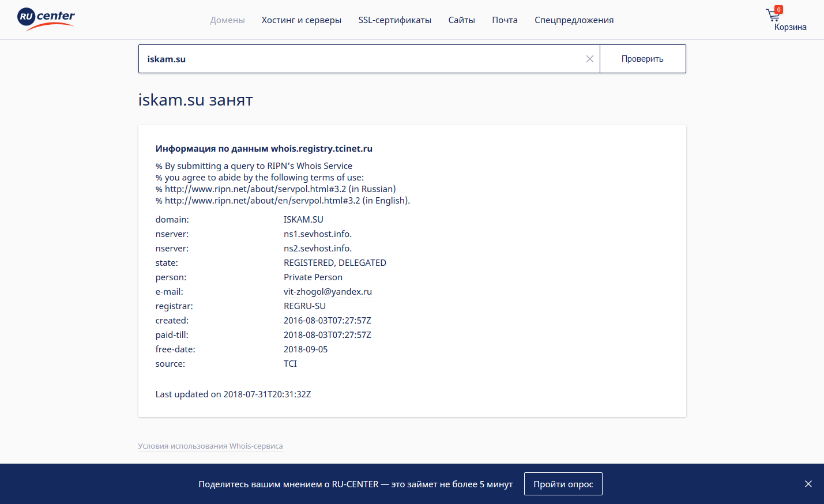Image resolution: width=824 pixels, height=504 pixels.
Task: Click the Пройти опрос survey button
Action: pyautogui.click(x=563, y=484)
